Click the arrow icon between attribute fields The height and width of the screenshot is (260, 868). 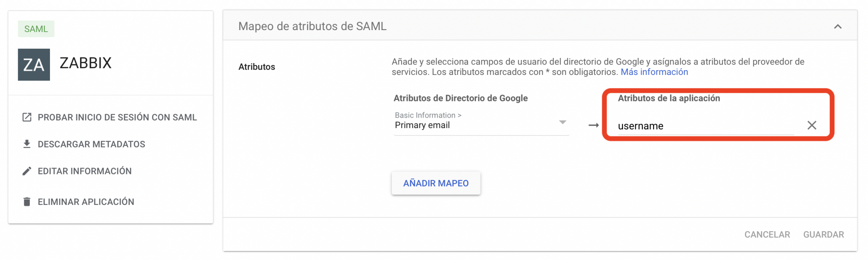click(x=593, y=125)
